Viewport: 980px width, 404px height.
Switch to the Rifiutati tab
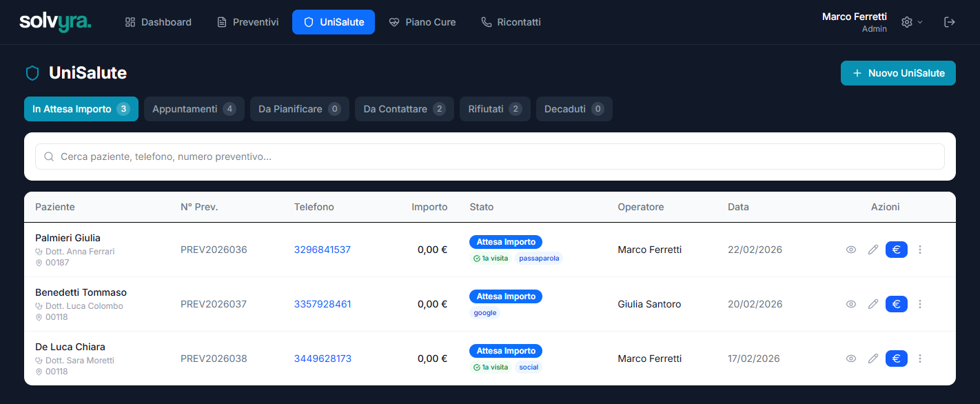coord(495,109)
